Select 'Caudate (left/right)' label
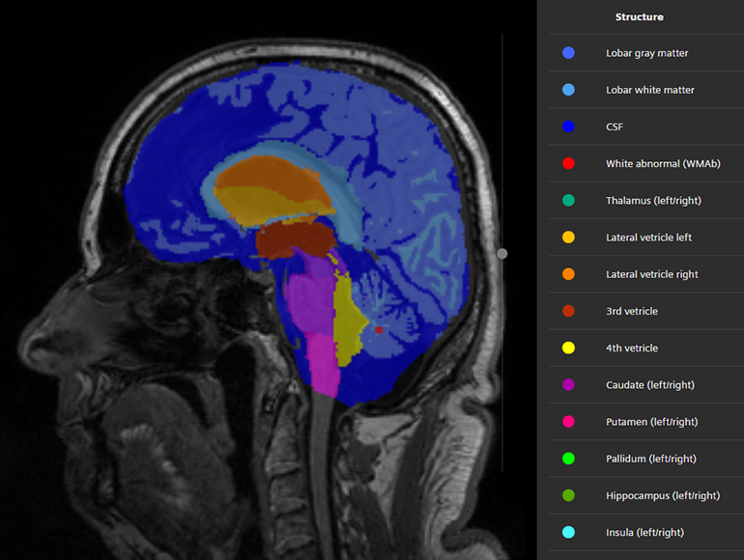 (650, 385)
